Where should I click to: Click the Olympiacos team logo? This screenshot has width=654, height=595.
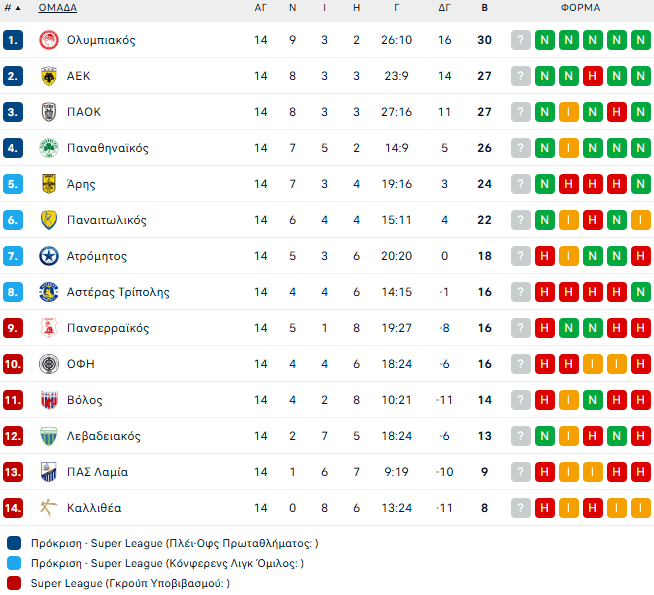pyautogui.click(x=48, y=40)
